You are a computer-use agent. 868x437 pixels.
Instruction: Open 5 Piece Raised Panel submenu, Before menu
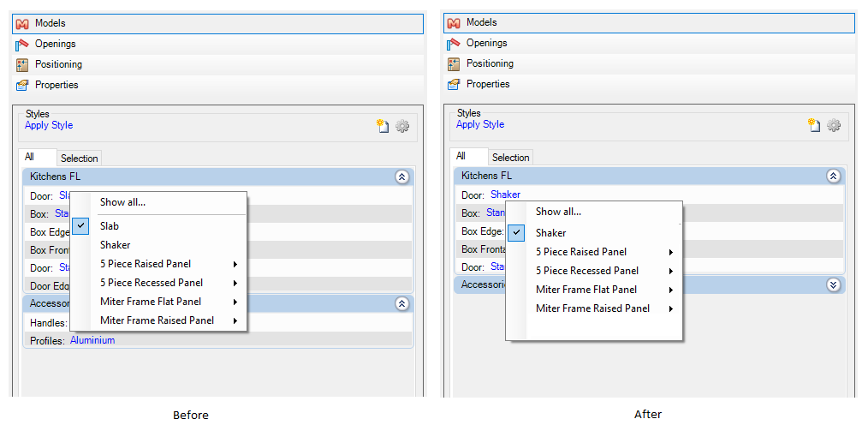click(158, 264)
